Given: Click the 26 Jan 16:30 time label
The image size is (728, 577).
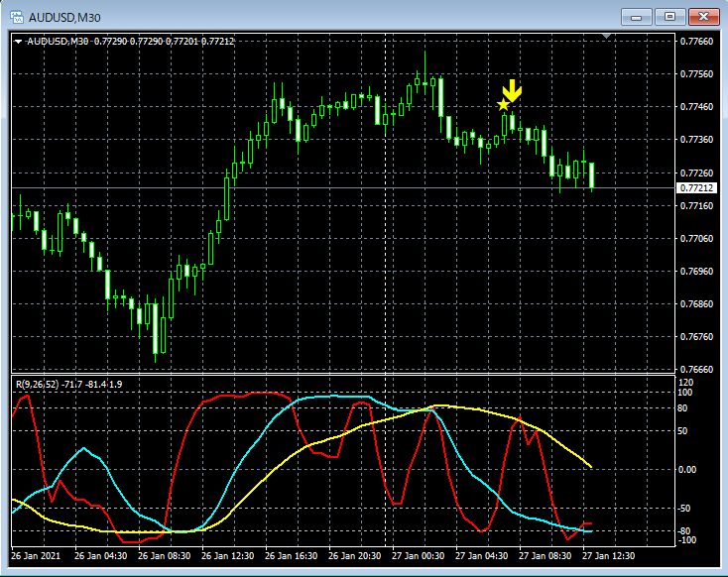Looking at the screenshot, I should pyautogui.click(x=292, y=555).
